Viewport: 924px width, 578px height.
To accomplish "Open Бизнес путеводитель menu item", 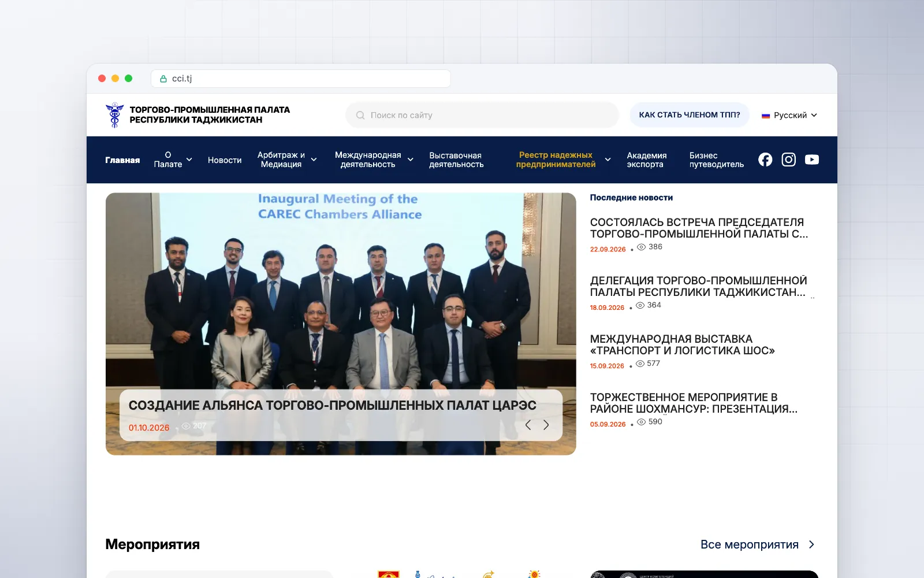I will (717, 160).
